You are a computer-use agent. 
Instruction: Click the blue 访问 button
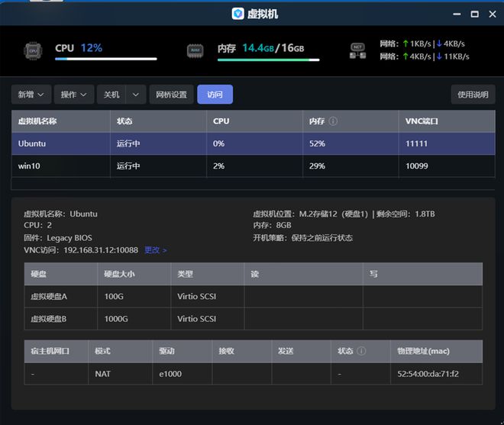215,95
